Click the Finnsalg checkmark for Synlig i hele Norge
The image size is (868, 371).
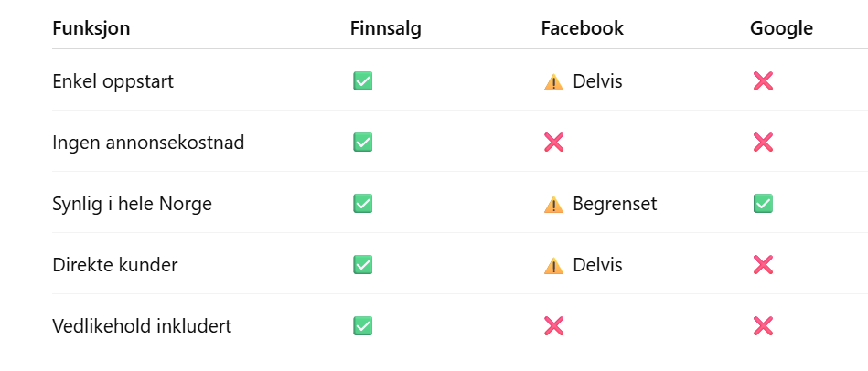point(362,204)
